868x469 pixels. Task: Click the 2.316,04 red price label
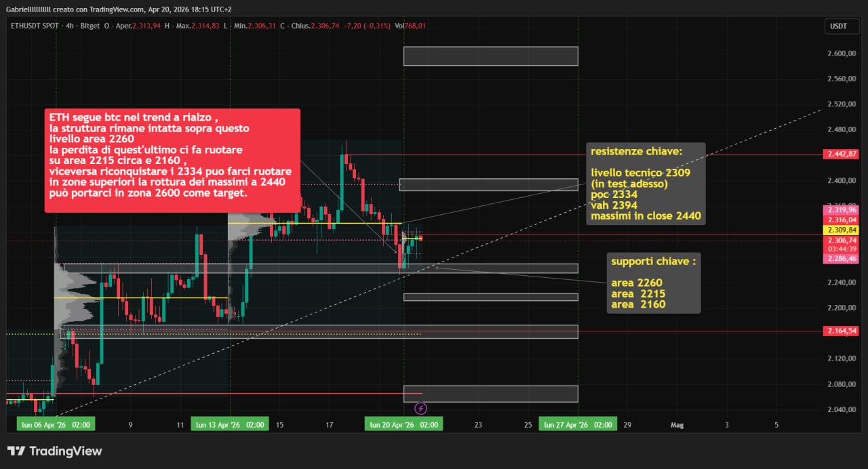click(x=842, y=220)
